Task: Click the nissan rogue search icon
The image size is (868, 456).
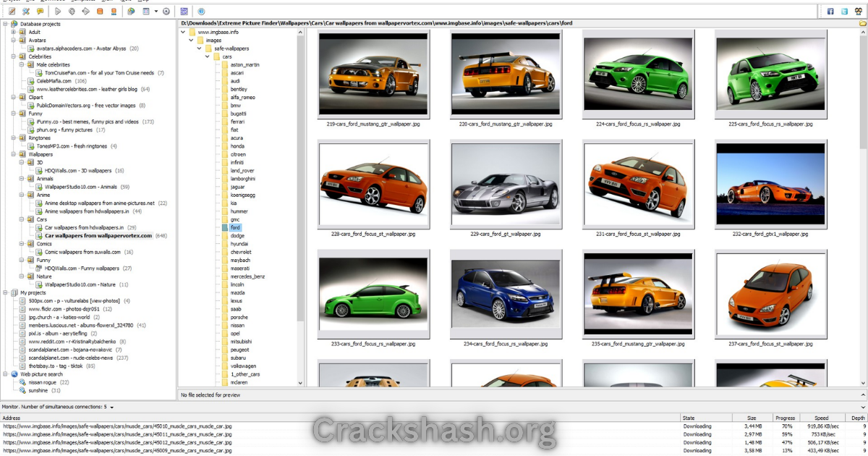Action: click(x=23, y=382)
